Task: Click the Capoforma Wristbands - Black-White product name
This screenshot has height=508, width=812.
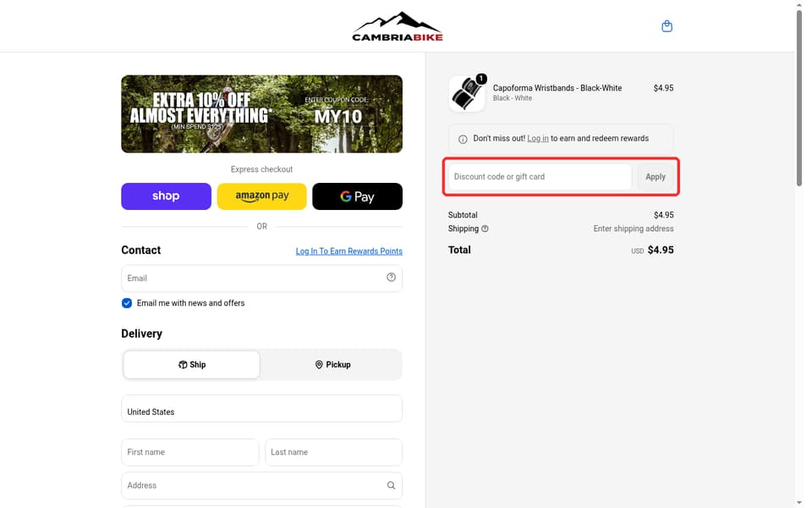Action: coord(557,88)
